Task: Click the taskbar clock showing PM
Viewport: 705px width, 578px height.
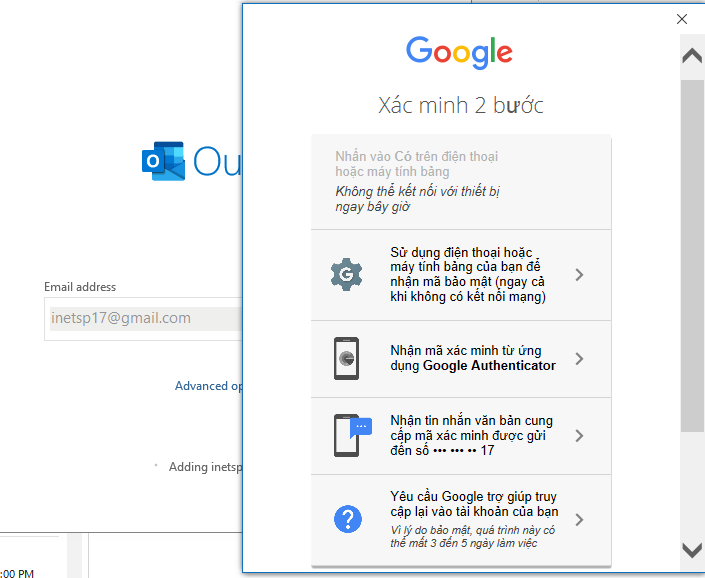Action: point(17,573)
